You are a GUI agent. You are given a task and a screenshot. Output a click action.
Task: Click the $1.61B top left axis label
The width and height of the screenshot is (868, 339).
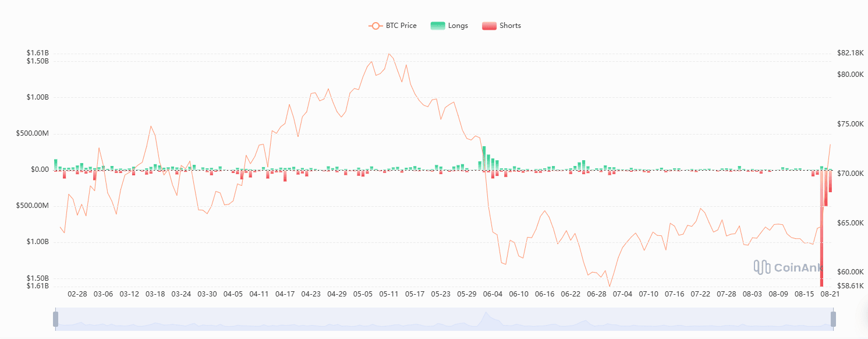click(37, 53)
